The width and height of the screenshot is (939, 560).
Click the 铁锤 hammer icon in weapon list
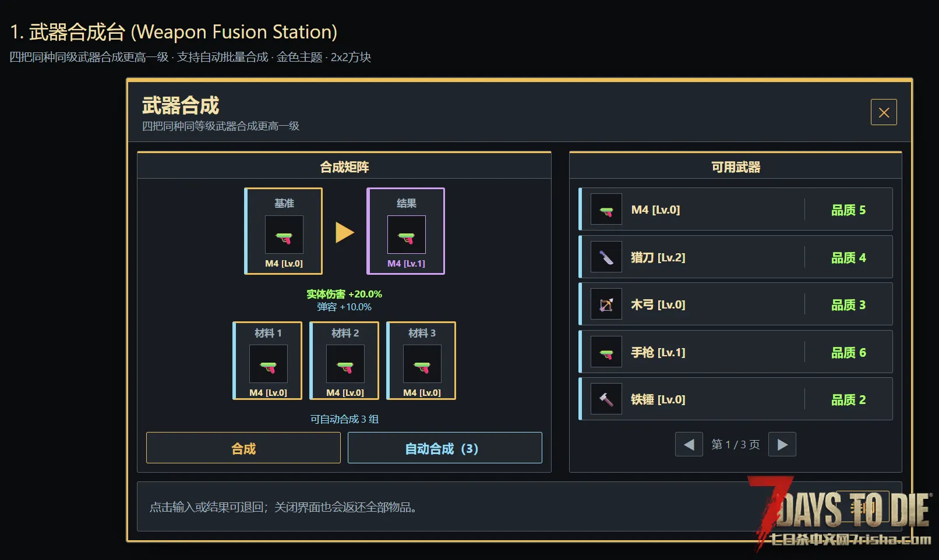(606, 399)
